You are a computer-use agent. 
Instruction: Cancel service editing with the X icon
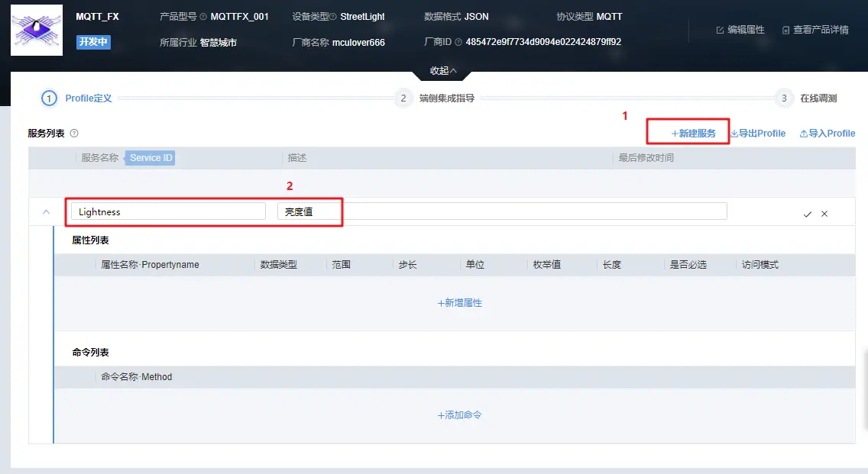pyautogui.click(x=824, y=214)
